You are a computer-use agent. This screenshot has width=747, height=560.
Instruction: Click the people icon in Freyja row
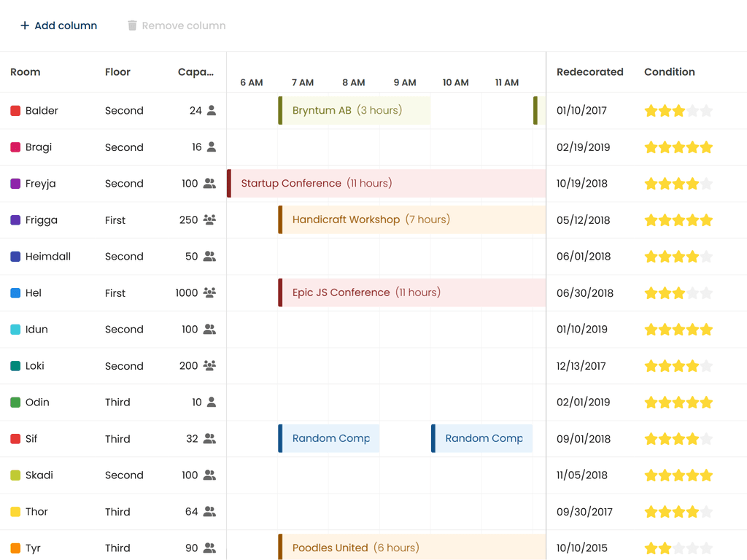tap(209, 184)
